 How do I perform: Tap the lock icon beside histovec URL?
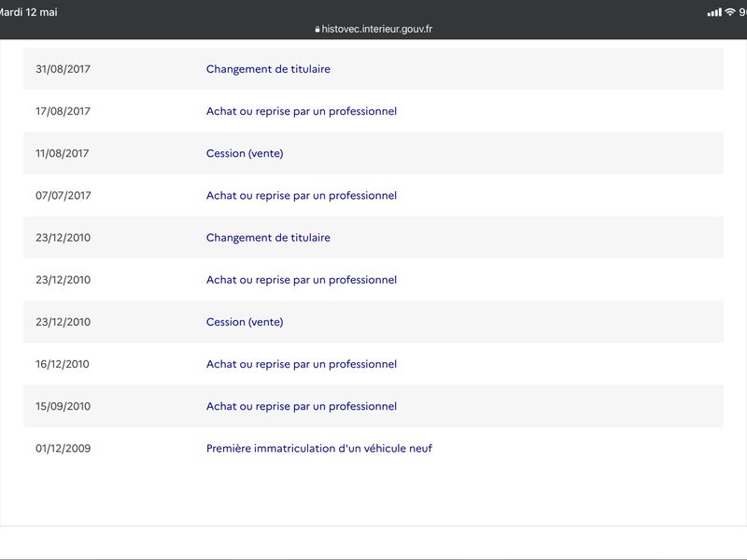[x=317, y=29]
